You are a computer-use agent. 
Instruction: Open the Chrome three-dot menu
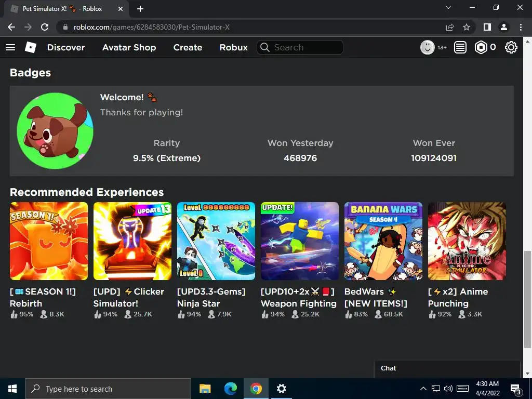pos(521,27)
